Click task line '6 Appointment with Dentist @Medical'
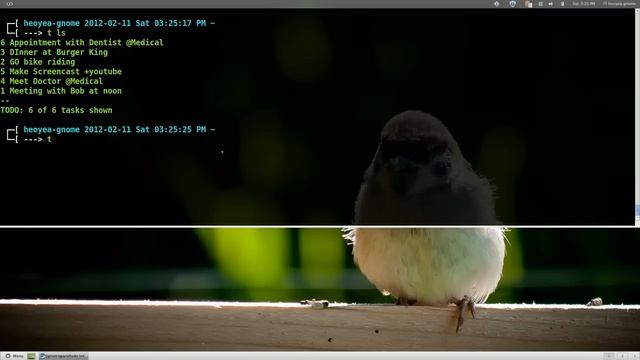Image resolution: width=640 pixels, height=360 pixels. coord(82,42)
